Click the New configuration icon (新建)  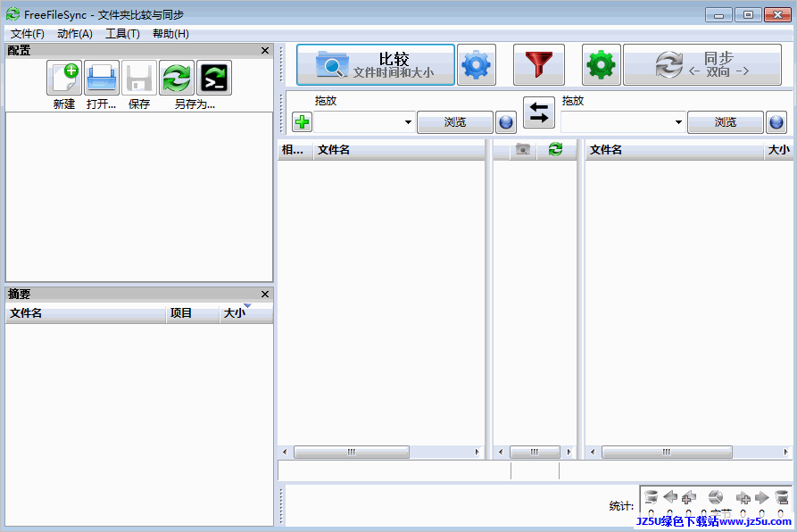click(x=64, y=79)
